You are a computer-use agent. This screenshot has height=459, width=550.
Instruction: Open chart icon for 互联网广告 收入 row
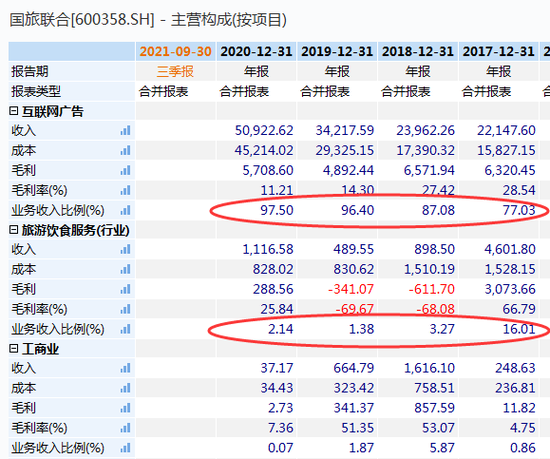(125, 130)
